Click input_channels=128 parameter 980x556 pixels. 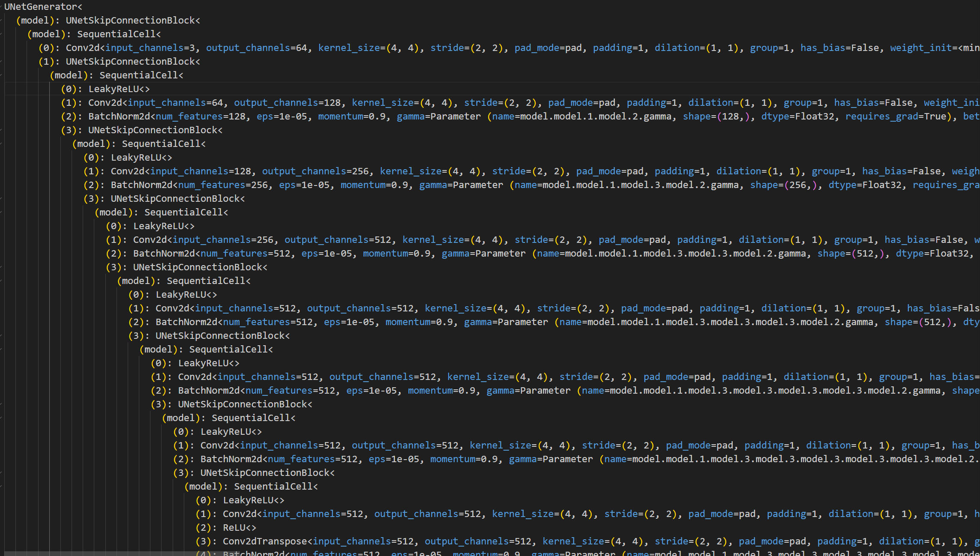click(x=201, y=171)
